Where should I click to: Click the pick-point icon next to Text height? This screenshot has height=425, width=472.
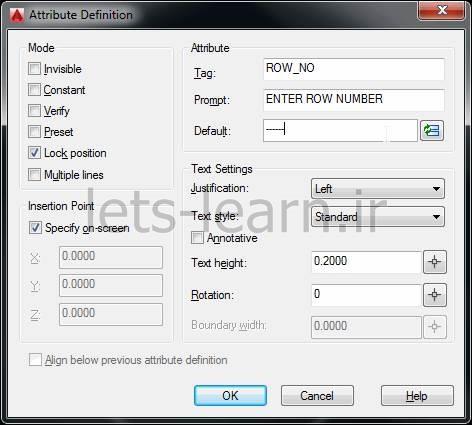[x=434, y=262]
